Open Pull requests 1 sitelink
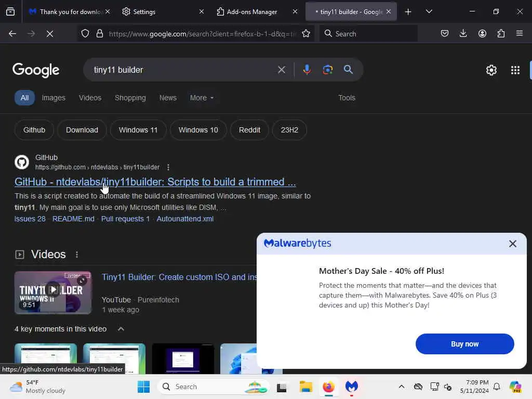Screen dimensions: 532x399 pyautogui.click(x=125, y=219)
